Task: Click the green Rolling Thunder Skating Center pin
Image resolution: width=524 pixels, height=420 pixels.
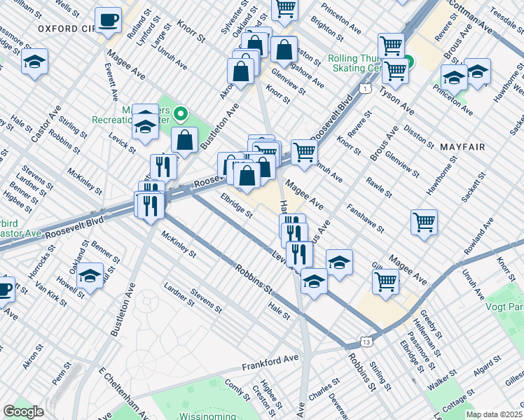Action: (x=410, y=62)
